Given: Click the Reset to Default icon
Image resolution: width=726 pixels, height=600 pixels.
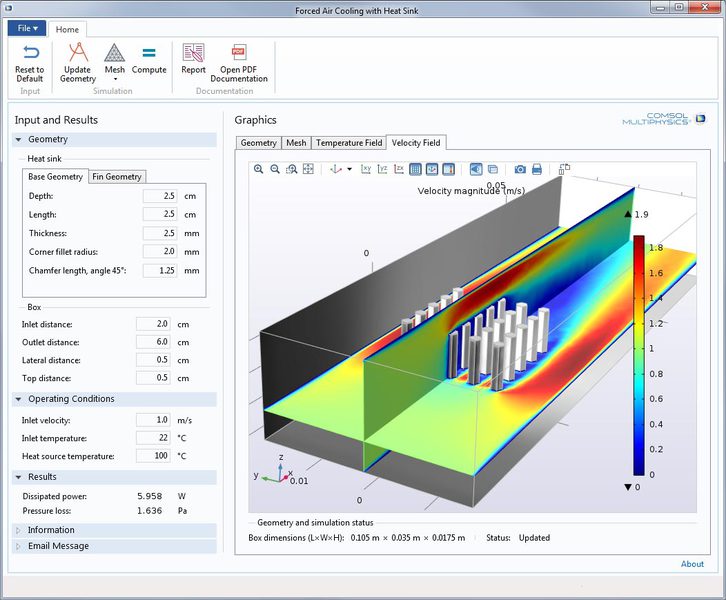Looking at the screenshot, I should (x=29, y=54).
